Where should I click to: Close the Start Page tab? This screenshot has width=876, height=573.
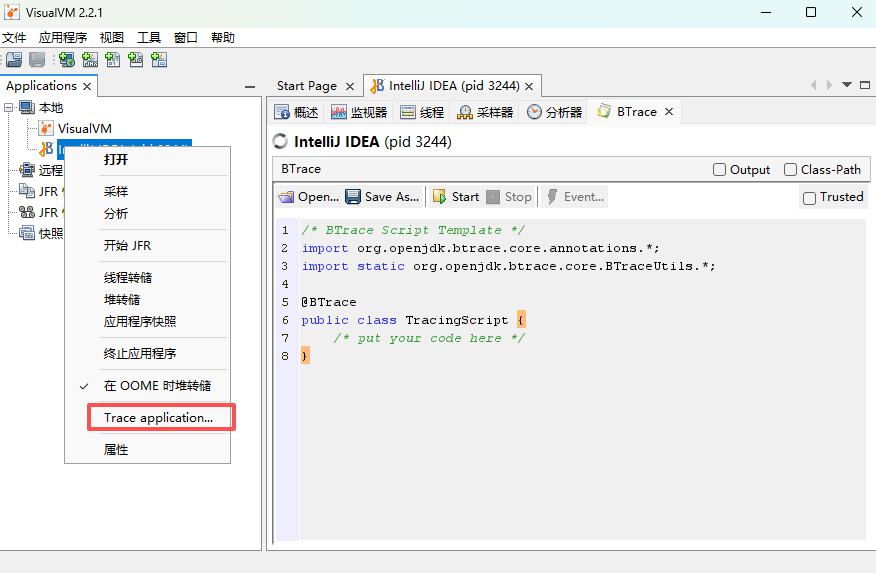click(x=350, y=87)
